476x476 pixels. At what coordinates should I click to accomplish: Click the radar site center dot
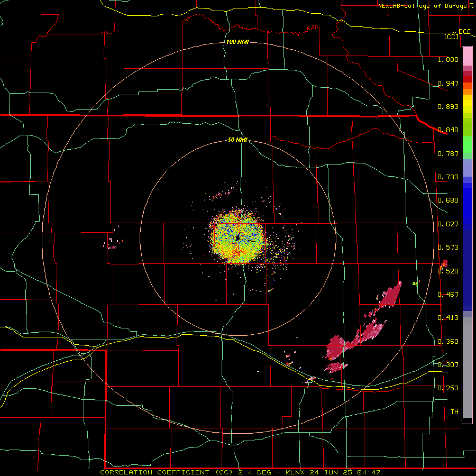[x=237, y=237]
